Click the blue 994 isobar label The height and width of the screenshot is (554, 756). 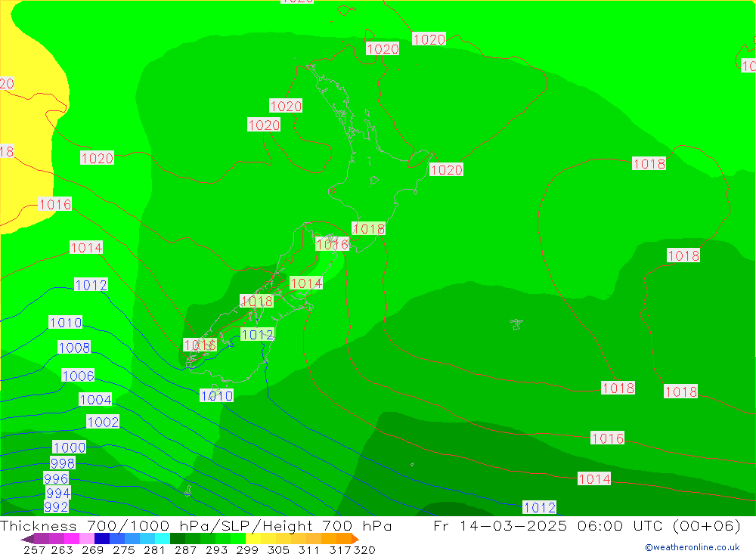[58, 494]
